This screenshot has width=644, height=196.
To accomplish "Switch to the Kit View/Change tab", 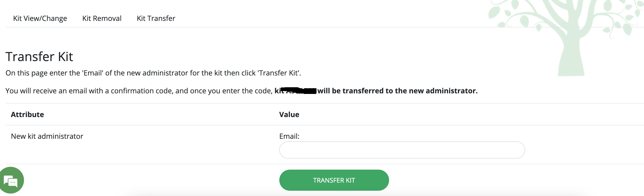I will coord(40,18).
